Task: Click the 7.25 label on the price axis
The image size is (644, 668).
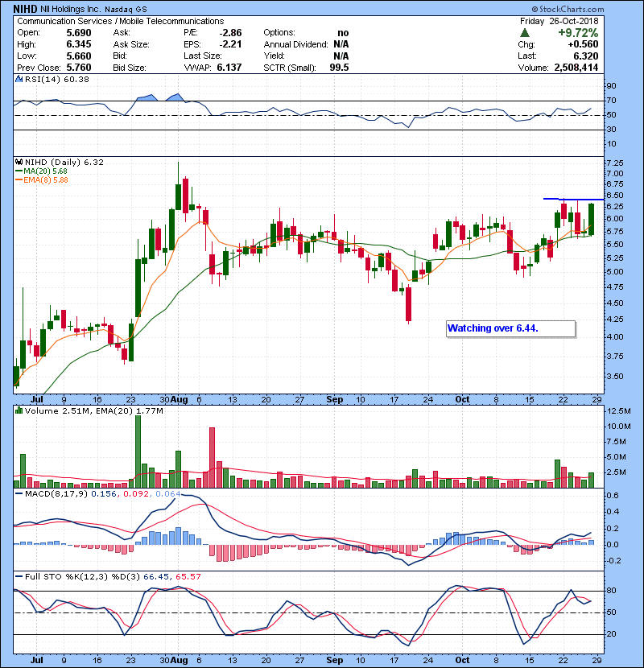Action: click(x=614, y=163)
